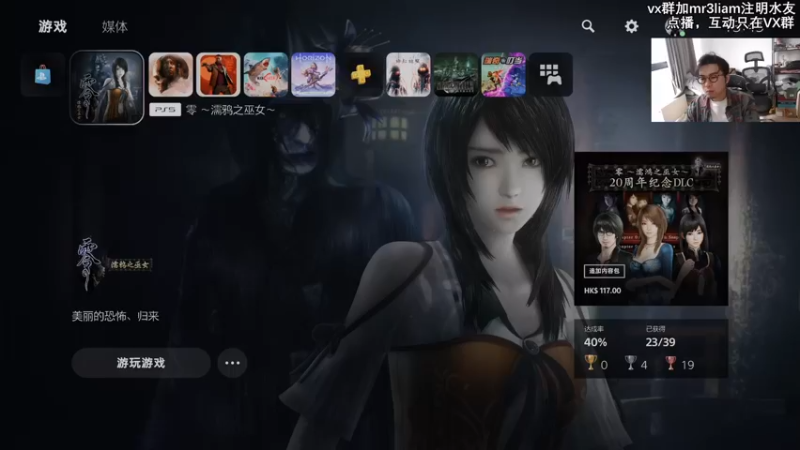800x450 pixels.
Task: Open settings with the gear icon
Action: [x=632, y=26]
